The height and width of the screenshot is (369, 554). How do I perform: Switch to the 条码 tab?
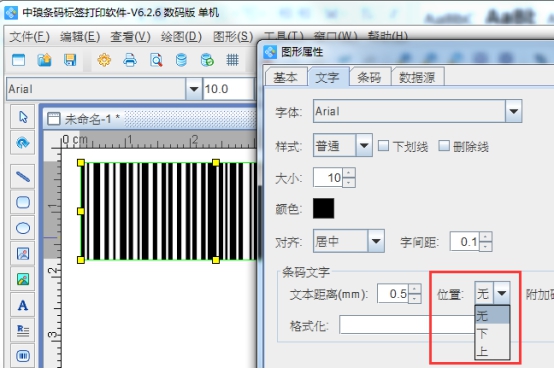coord(369,77)
